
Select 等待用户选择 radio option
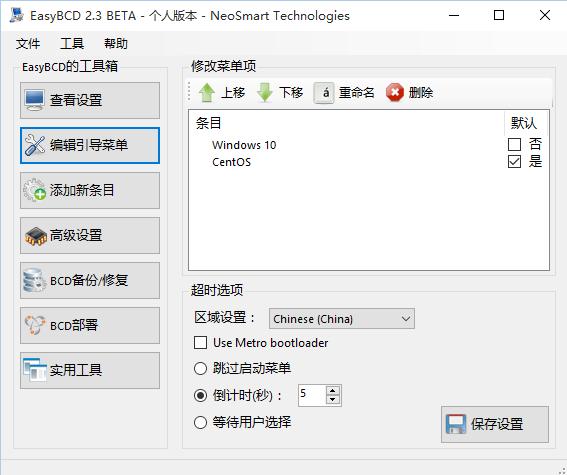click(x=200, y=422)
